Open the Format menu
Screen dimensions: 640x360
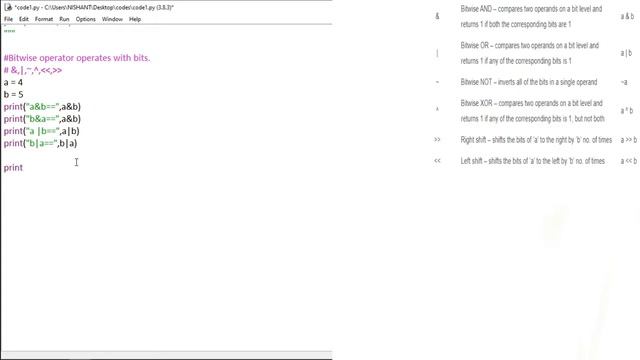tap(44, 19)
